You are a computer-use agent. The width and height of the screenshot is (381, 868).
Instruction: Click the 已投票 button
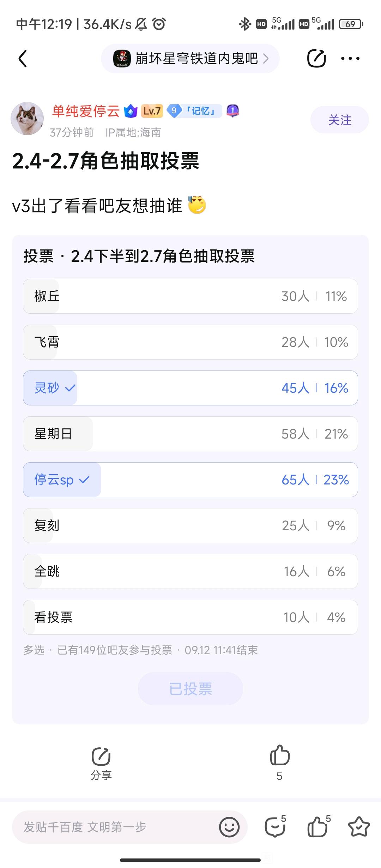(x=190, y=689)
